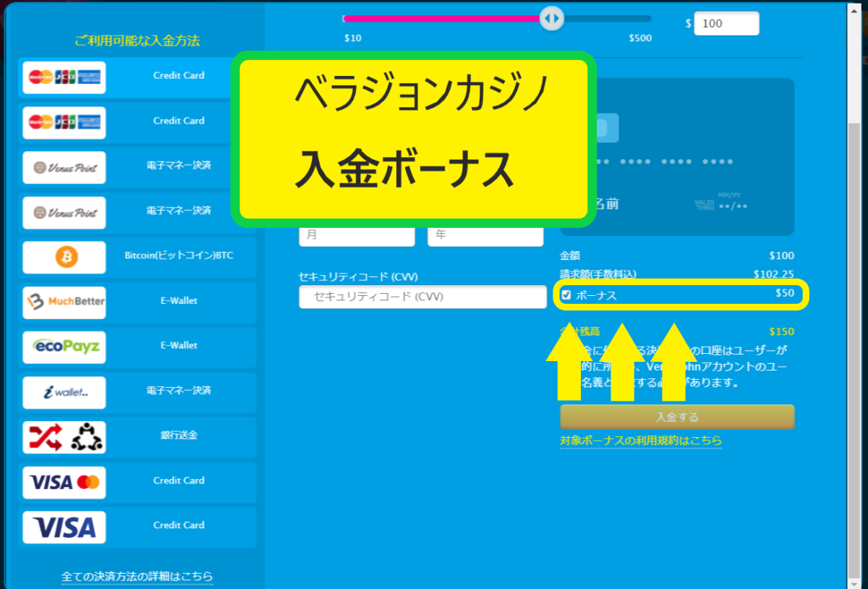Click the $10 slider minimum label
Viewport: 868px width, 589px height.
(353, 38)
